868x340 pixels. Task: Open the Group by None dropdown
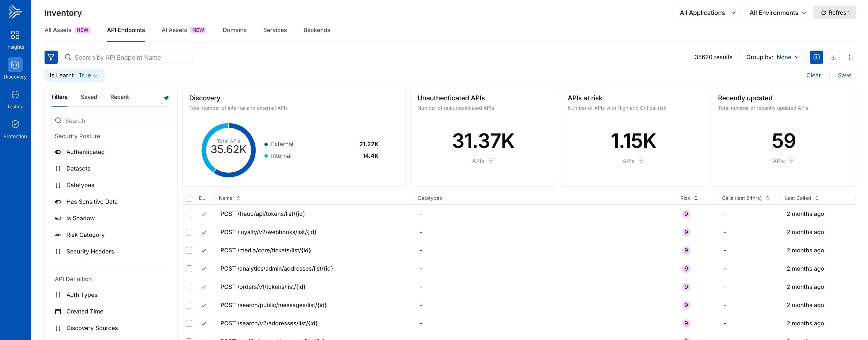773,57
